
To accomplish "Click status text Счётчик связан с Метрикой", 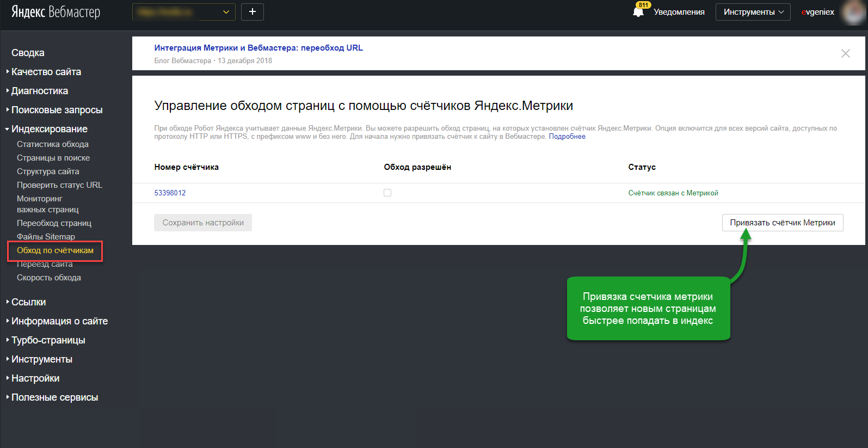I will 673,193.
